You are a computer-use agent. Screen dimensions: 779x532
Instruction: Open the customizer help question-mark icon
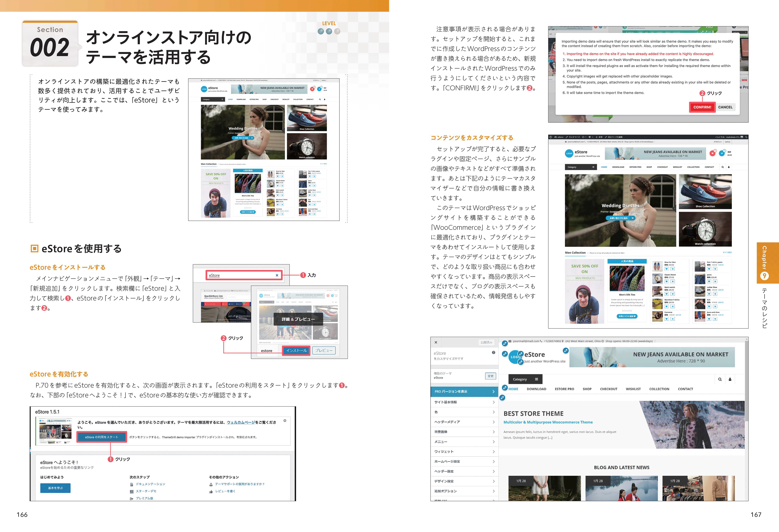tap(493, 352)
